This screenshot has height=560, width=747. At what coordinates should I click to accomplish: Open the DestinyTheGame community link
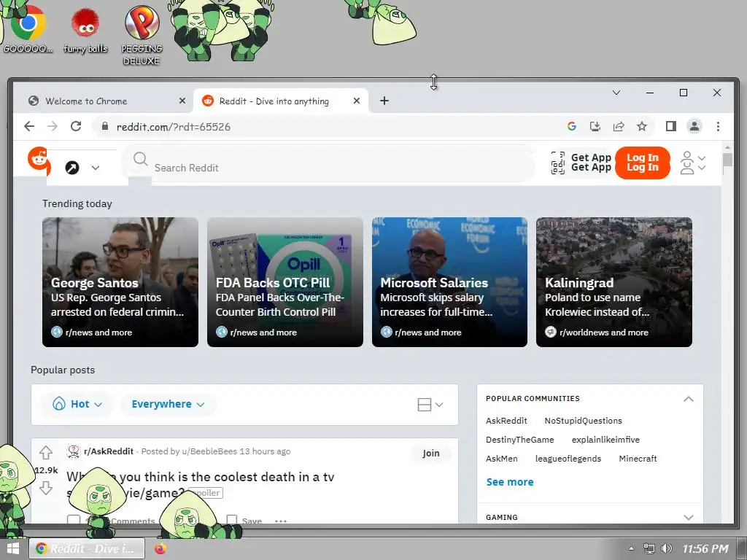pyautogui.click(x=519, y=440)
